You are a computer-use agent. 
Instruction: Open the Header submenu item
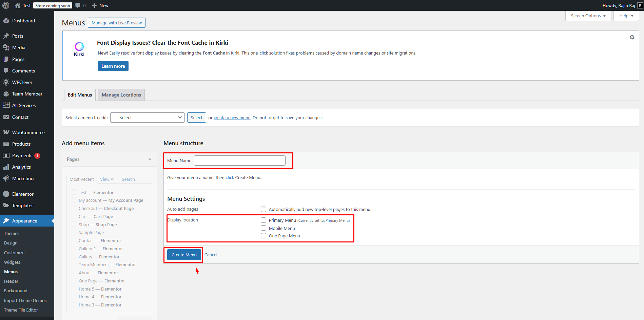coord(11,281)
